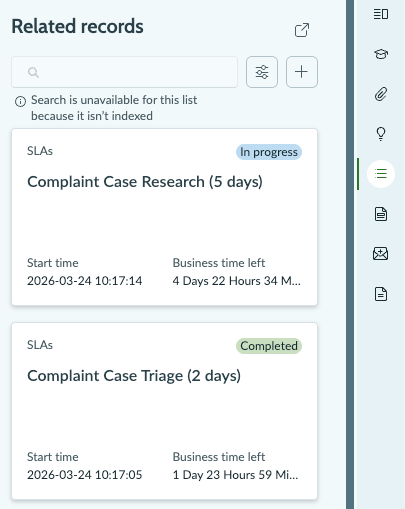Open the document template icon
Screen dimensions: 405x509
(381, 214)
